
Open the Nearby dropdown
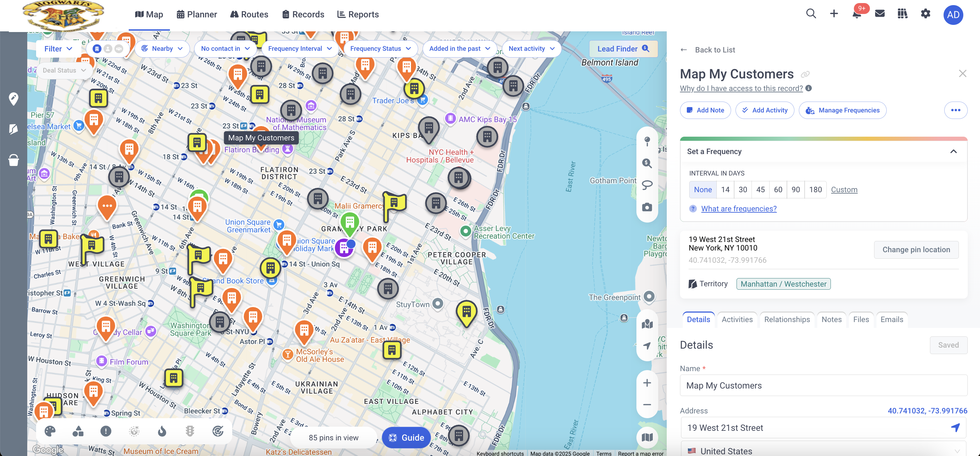(162, 49)
